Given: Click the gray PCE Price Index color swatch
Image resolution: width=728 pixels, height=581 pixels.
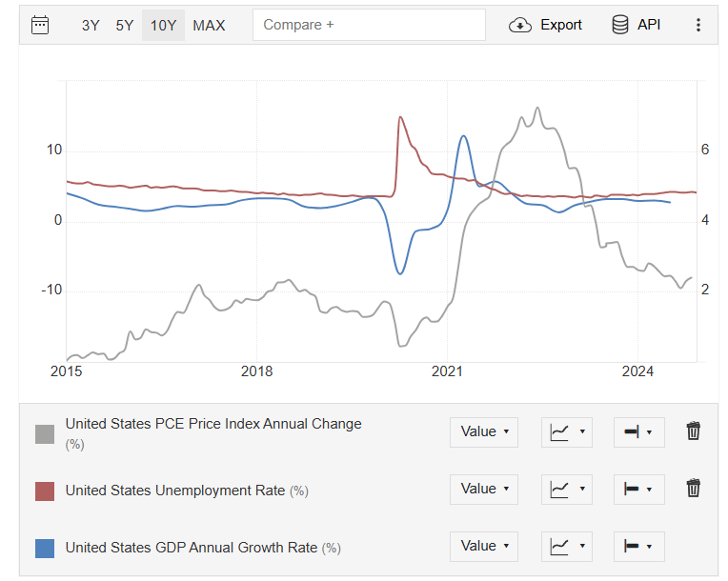Looking at the screenshot, I should (45, 434).
